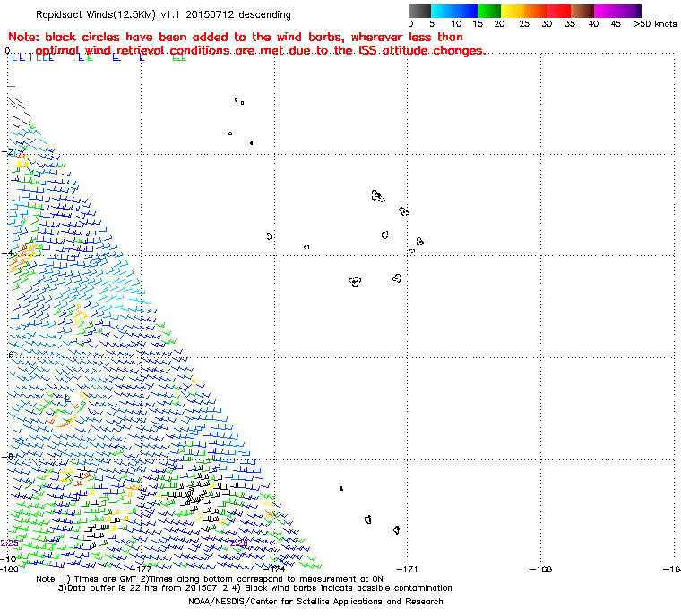Viewport: 681px width, 616px height.
Task: Click the '-180' longitude axis label
Action: tap(10, 569)
